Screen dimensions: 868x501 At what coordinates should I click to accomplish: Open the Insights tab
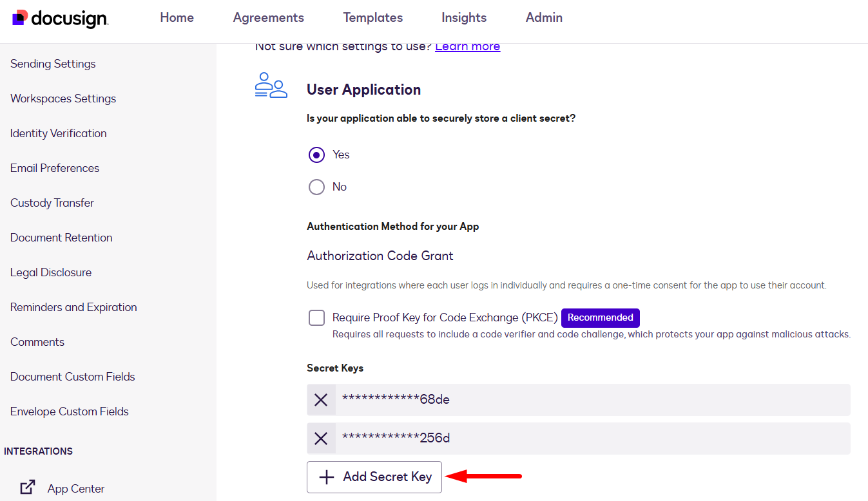pos(464,18)
